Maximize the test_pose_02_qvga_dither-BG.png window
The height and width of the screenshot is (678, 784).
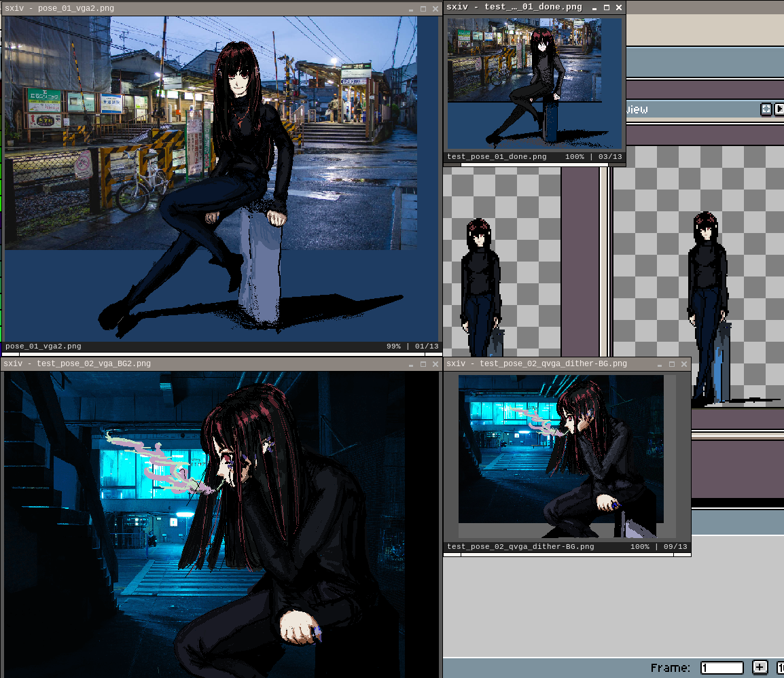(x=672, y=364)
